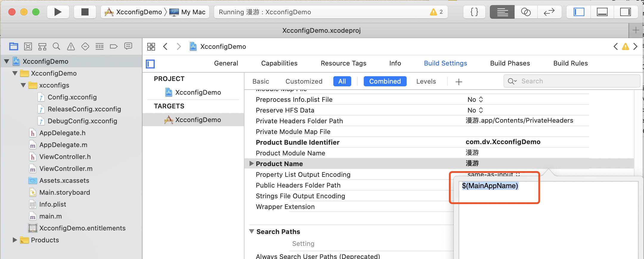This screenshot has width=644, height=259.
Task: Click the build settings Search field
Action: pyautogui.click(x=572, y=81)
